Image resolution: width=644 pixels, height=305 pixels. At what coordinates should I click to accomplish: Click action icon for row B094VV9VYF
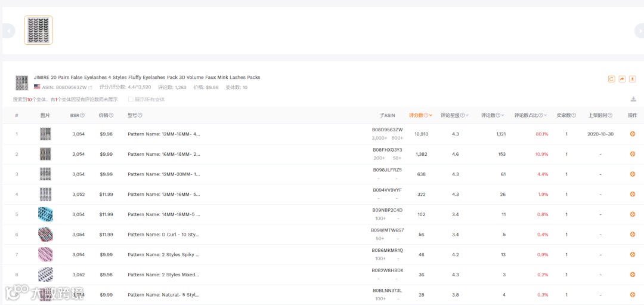pos(633,195)
